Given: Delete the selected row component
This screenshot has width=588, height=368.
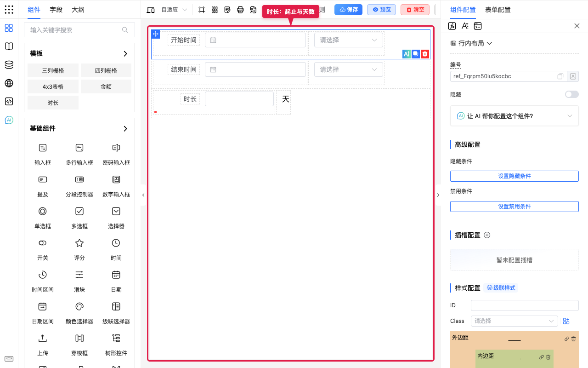Looking at the screenshot, I should (425, 54).
